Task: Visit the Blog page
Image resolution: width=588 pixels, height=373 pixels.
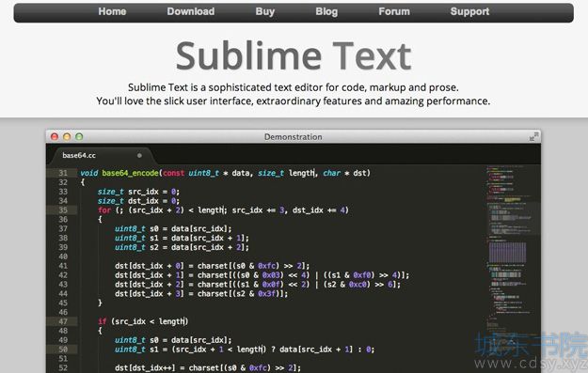Action: click(326, 11)
